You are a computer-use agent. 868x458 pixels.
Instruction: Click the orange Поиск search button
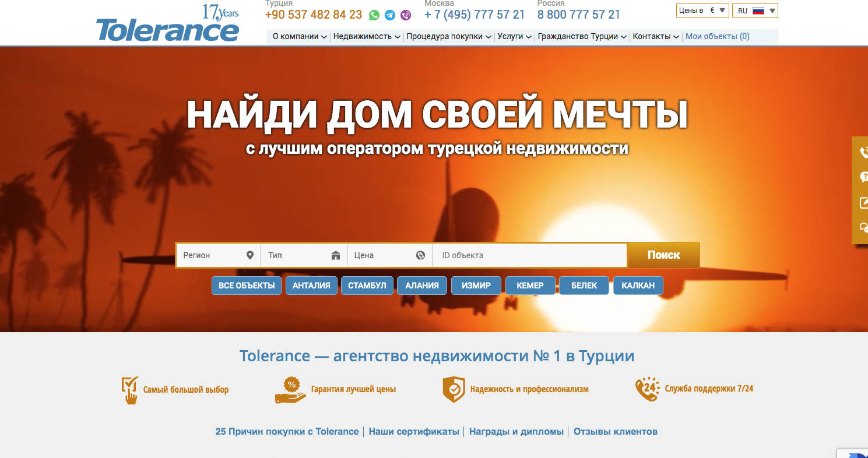(x=663, y=255)
